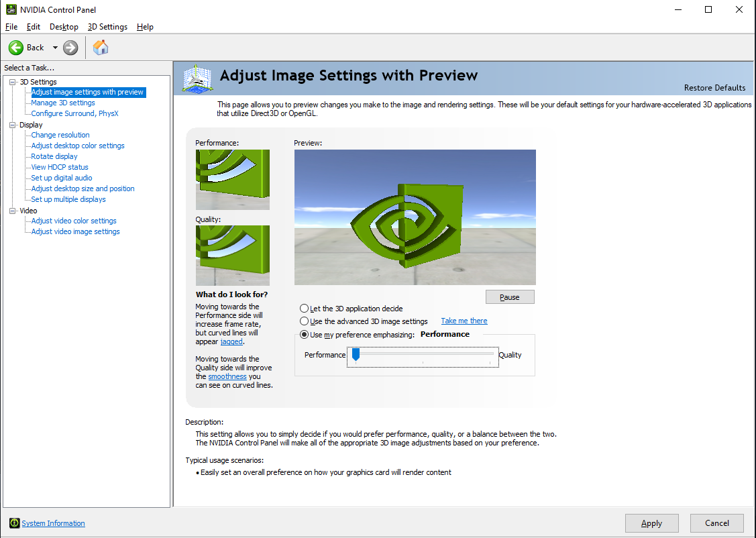The width and height of the screenshot is (756, 538).
Task: Collapse the Display tree node
Action: point(13,125)
